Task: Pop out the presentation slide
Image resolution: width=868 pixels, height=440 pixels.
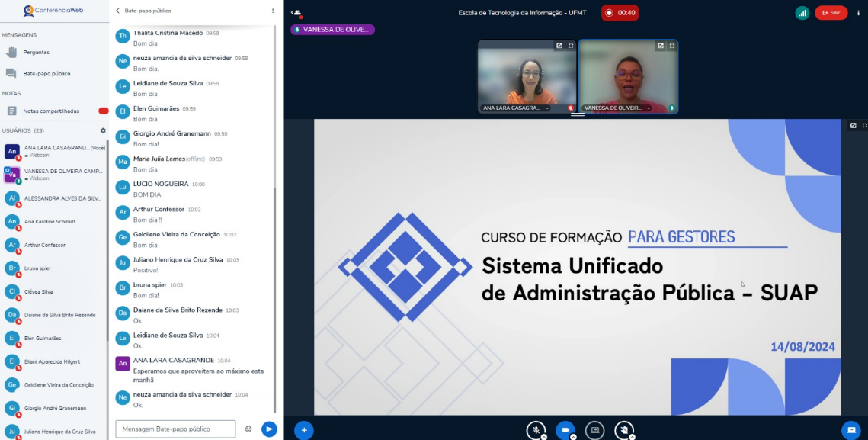Action: pyautogui.click(x=853, y=126)
